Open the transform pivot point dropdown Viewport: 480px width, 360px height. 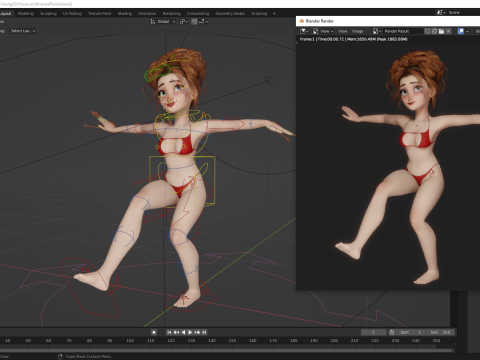(184, 21)
